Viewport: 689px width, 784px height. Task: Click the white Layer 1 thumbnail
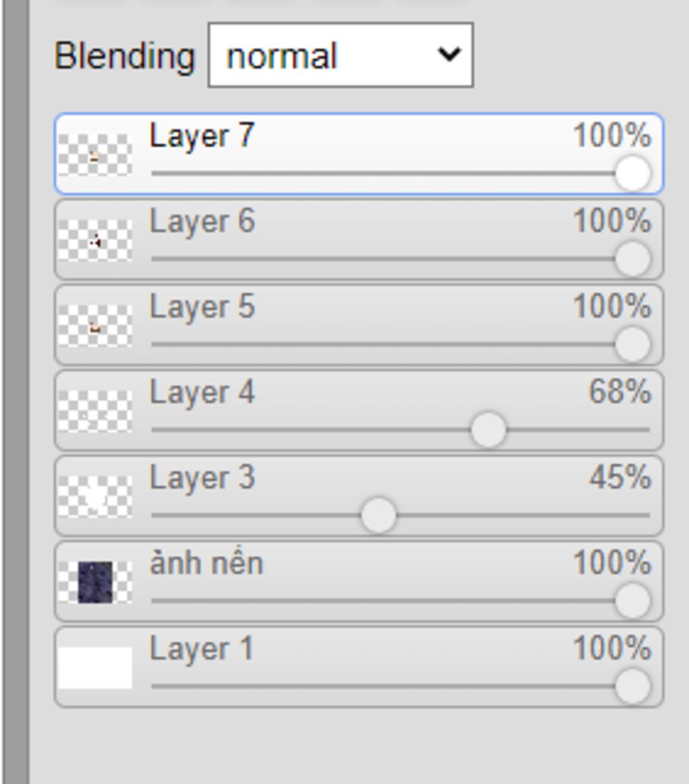[x=94, y=668]
